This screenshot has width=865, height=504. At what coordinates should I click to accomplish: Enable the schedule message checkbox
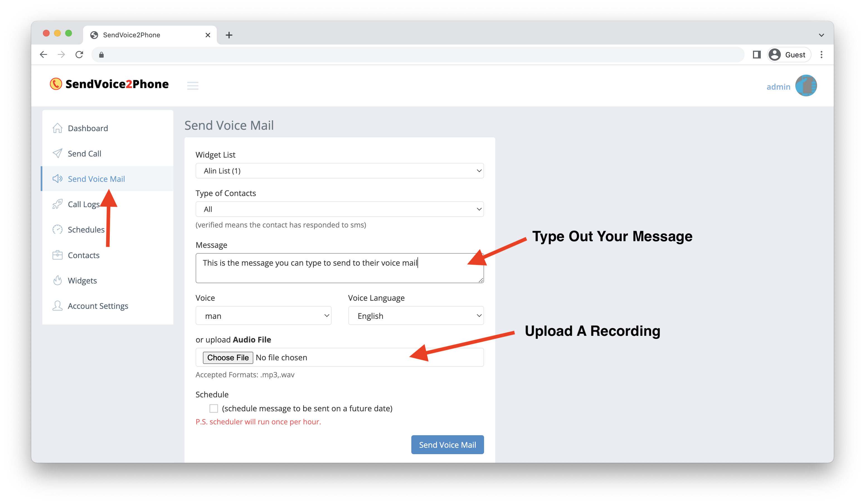[213, 408]
